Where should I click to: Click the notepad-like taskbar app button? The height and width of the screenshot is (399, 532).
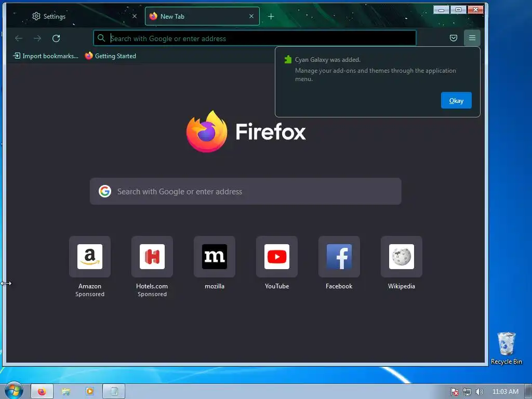click(114, 392)
